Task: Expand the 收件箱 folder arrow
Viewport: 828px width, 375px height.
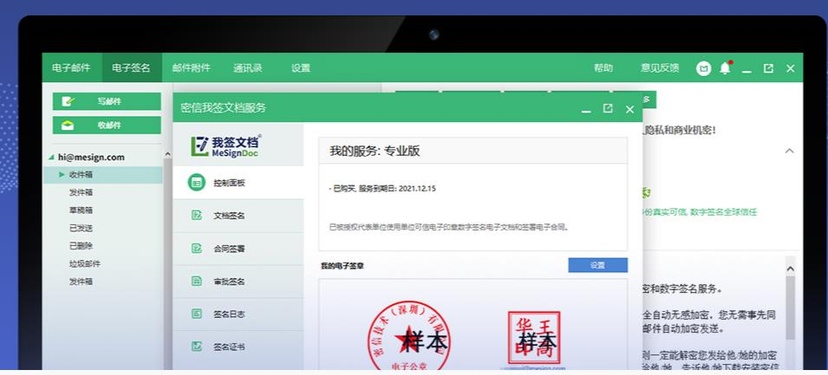Action: pos(62,174)
